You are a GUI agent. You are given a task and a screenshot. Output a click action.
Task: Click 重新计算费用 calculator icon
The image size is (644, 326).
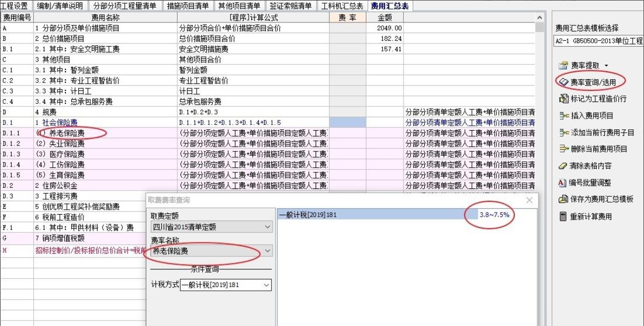pyautogui.click(x=563, y=216)
